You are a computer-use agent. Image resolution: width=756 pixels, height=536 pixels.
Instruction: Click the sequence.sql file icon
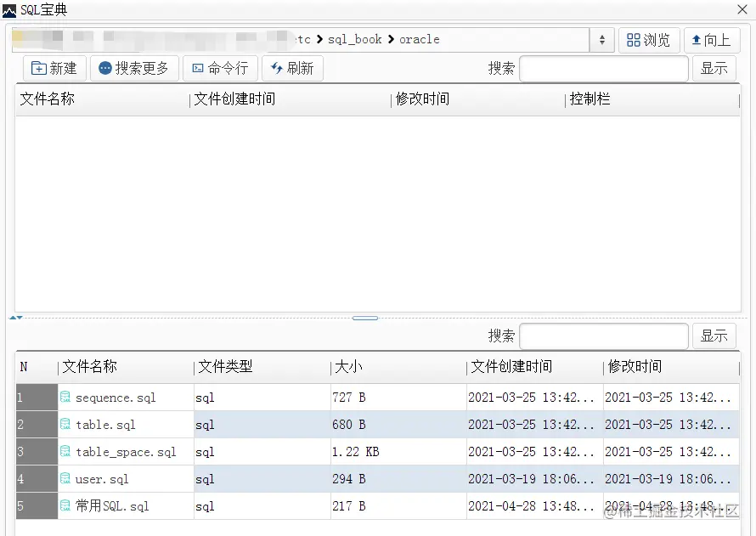click(65, 398)
